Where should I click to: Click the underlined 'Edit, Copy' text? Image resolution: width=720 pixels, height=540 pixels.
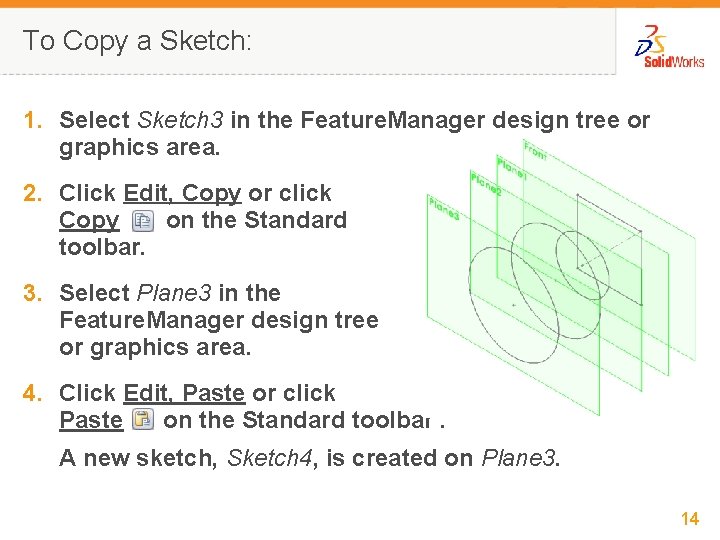(x=182, y=193)
